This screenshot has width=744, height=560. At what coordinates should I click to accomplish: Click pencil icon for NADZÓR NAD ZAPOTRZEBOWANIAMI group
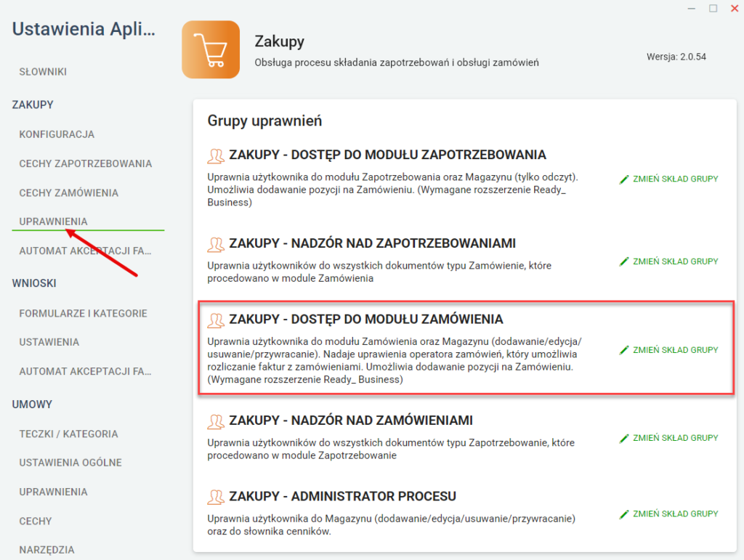pos(624,261)
